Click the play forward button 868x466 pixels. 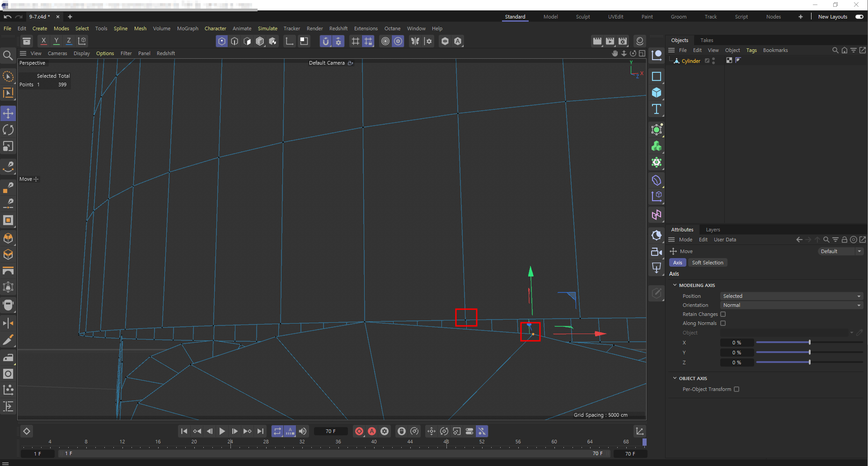tap(222, 432)
